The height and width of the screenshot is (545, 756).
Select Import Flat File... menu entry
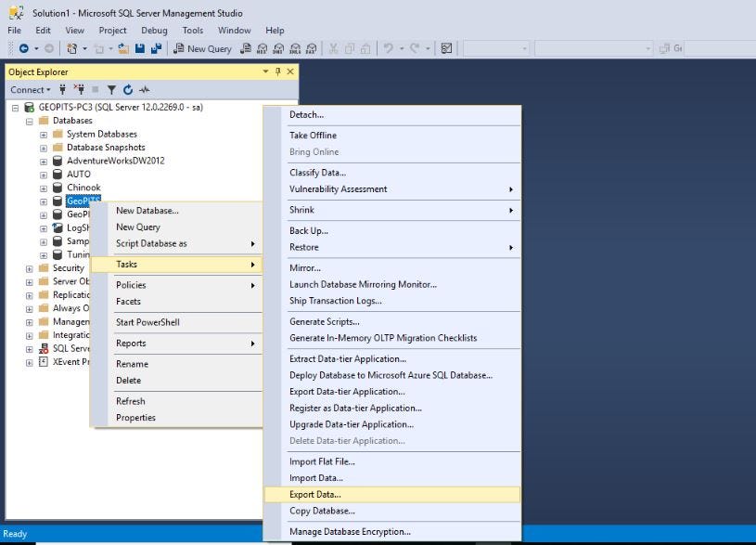pyautogui.click(x=392, y=461)
